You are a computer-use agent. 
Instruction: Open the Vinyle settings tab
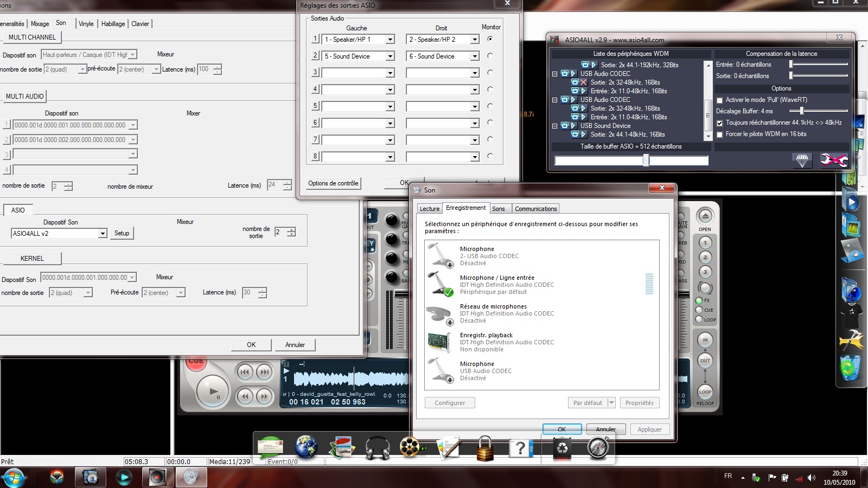click(85, 23)
